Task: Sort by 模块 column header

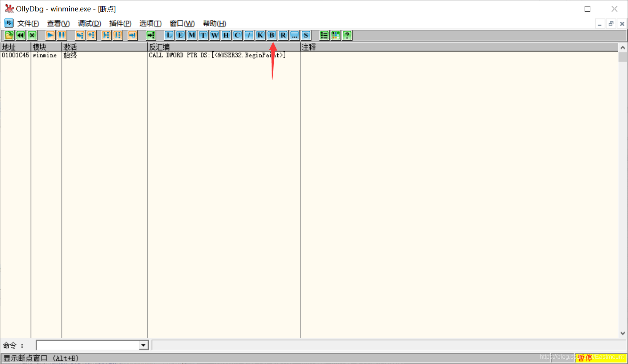Action: pos(46,47)
